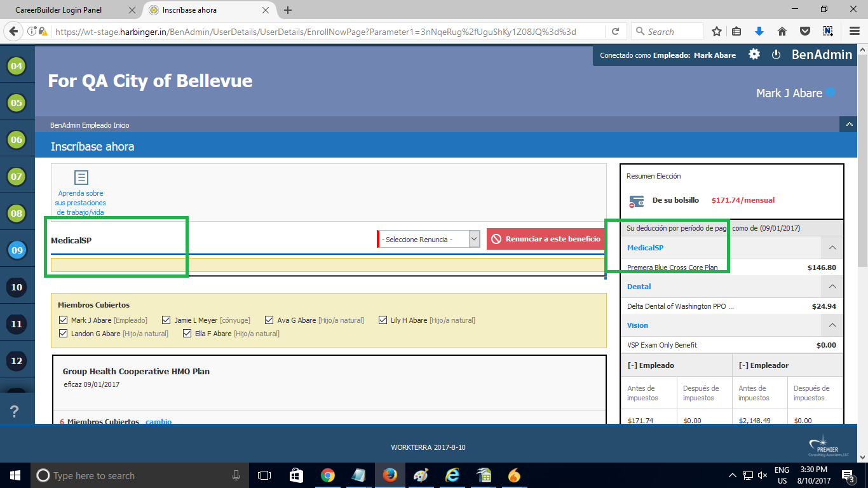Open the Windows Start menu

point(15,475)
